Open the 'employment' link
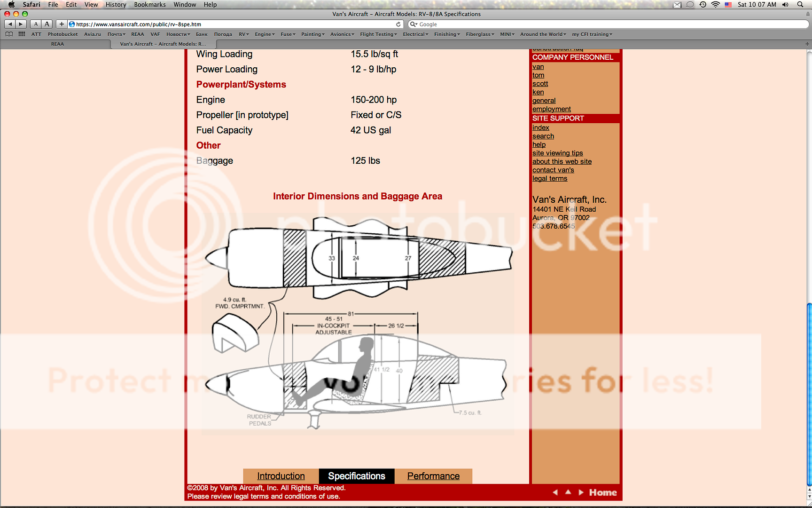 [552, 109]
